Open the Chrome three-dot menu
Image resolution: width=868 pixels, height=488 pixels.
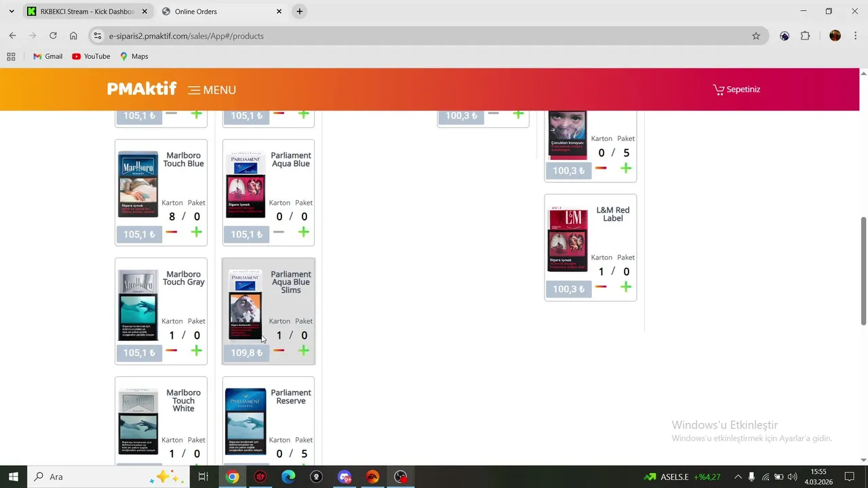click(x=856, y=36)
